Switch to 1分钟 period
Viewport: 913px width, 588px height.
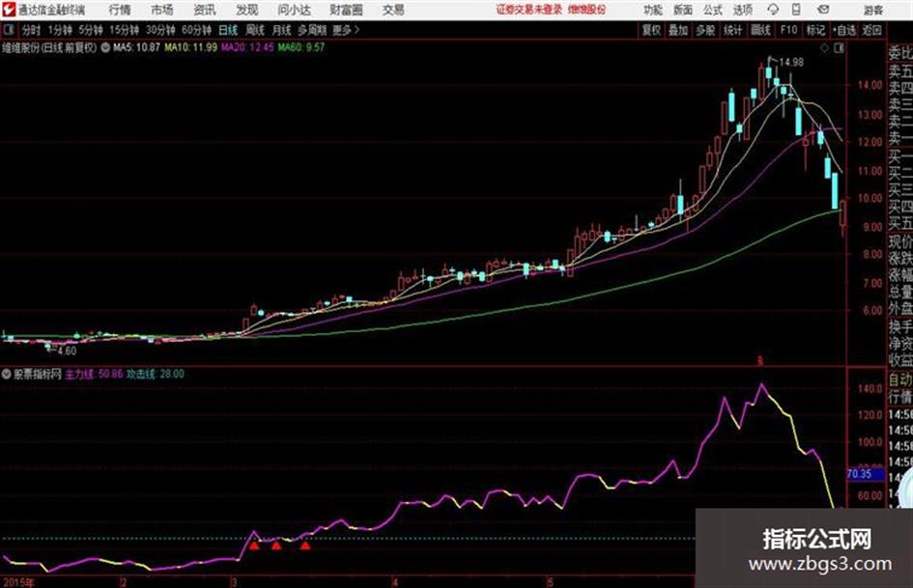point(60,30)
